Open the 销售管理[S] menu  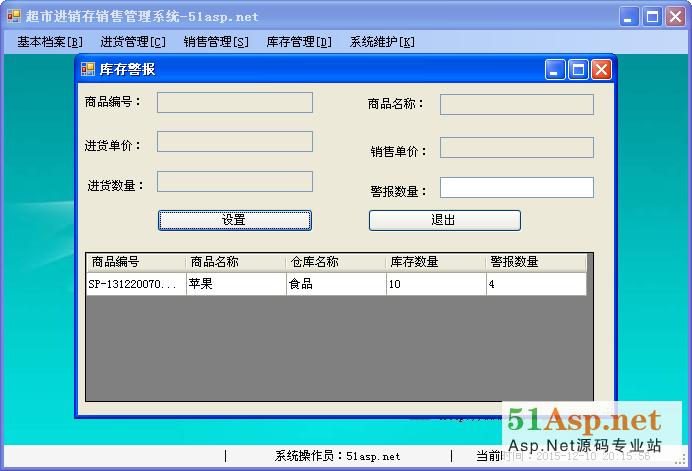coord(216,42)
